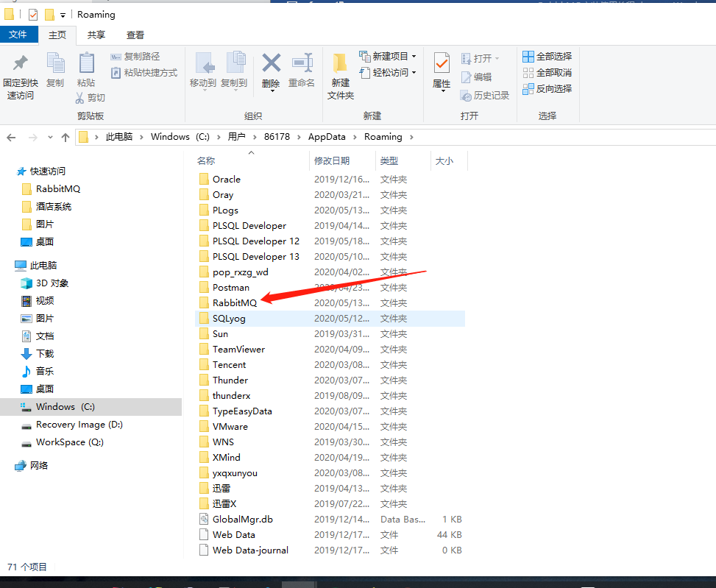Select the VMware folder
The width and height of the screenshot is (716, 588).
coord(330,426)
